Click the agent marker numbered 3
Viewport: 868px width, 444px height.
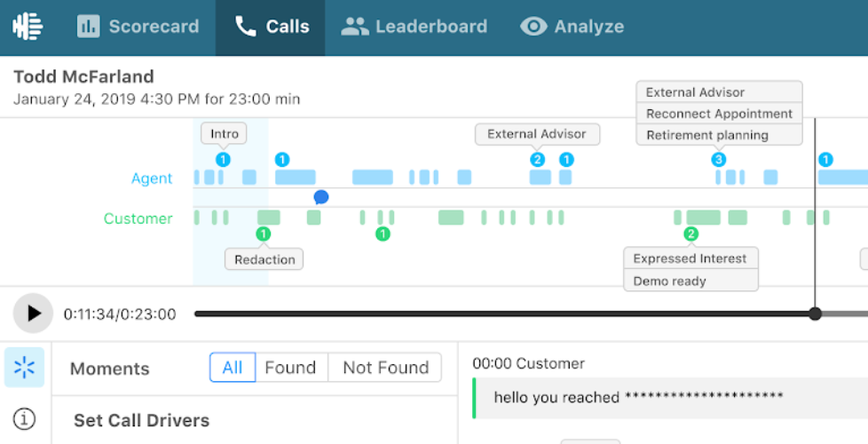click(x=719, y=160)
